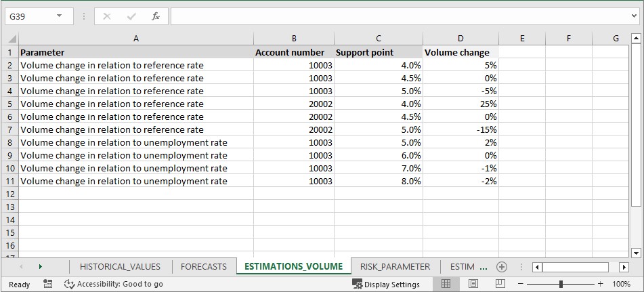
Task: Click reference rate parameter cell in row 4
Action: click(x=136, y=91)
